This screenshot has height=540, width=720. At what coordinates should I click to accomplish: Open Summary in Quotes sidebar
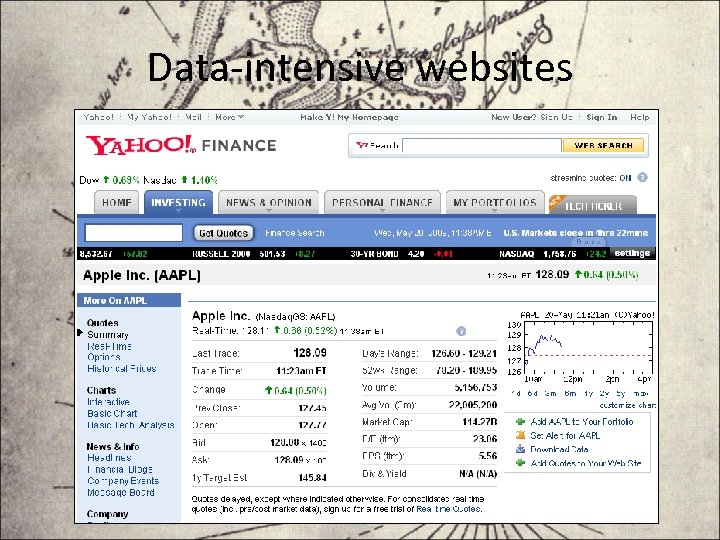pyautogui.click(x=108, y=335)
